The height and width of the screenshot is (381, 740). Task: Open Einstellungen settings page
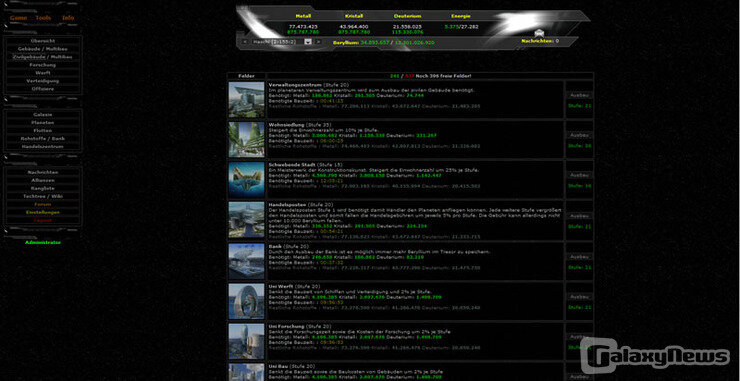(x=42, y=212)
